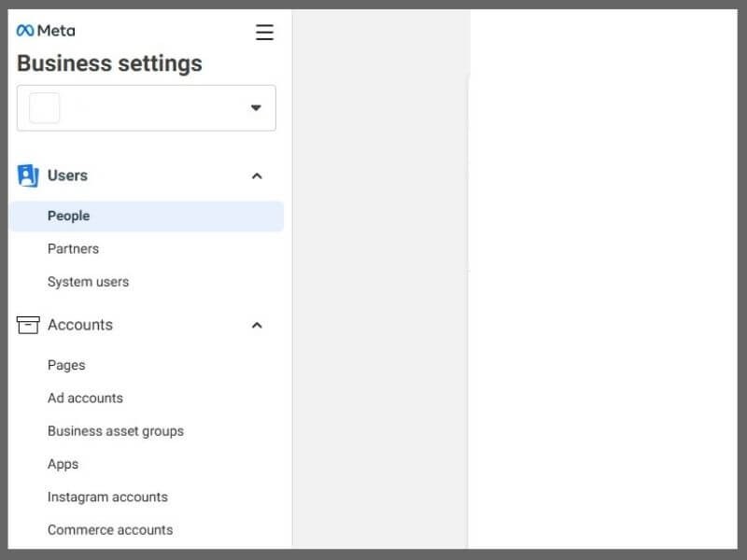The image size is (747, 560).
Task: Click the blank business avatar thumbnail
Action: [x=44, y=108]
